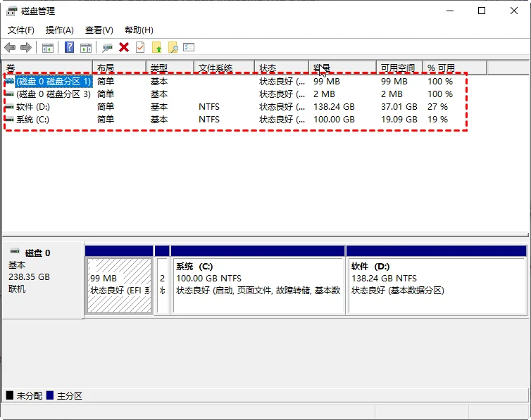Click the volume icon of 软件 (D:)
Image resolution: width=531 pixels, height=420 pixels.
pos(9,107)
